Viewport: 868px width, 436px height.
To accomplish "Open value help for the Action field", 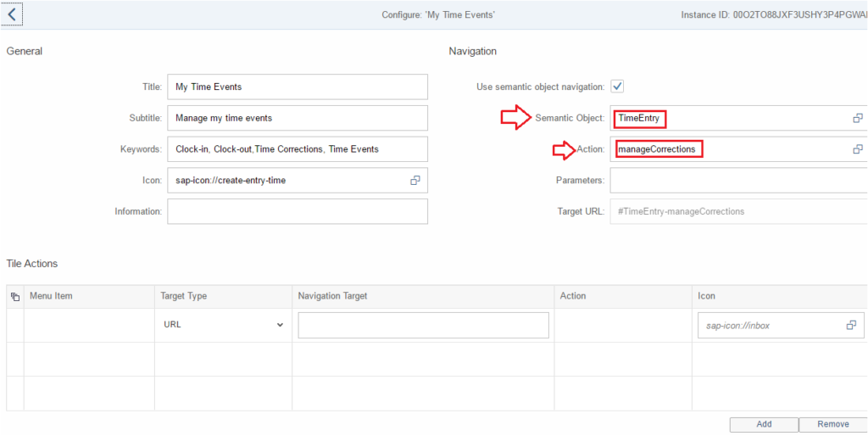I will click(858, 149).
